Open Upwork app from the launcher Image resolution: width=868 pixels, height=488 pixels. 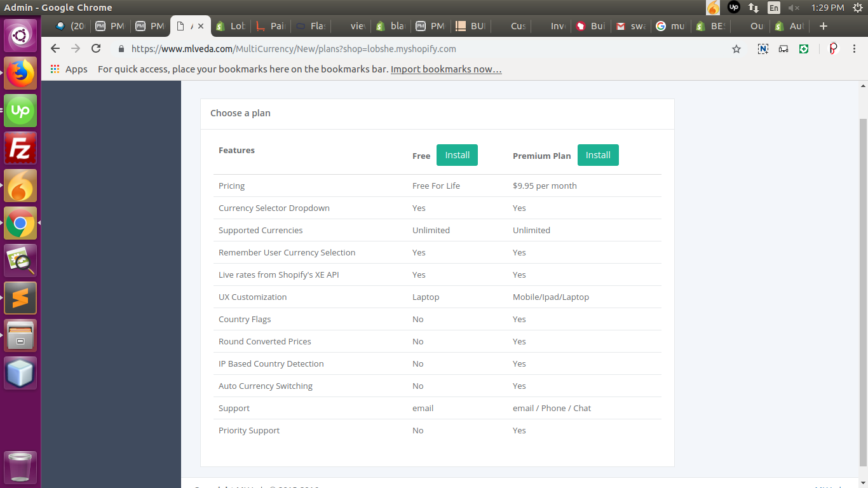coord(20,111)
